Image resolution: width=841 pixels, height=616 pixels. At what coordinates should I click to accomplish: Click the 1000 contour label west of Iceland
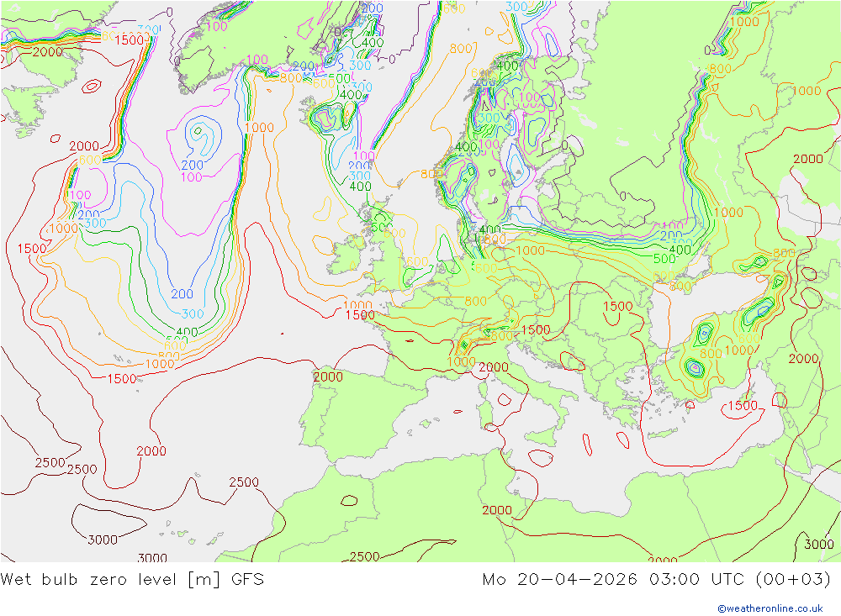pyautogui.click(x=259, y=127)
